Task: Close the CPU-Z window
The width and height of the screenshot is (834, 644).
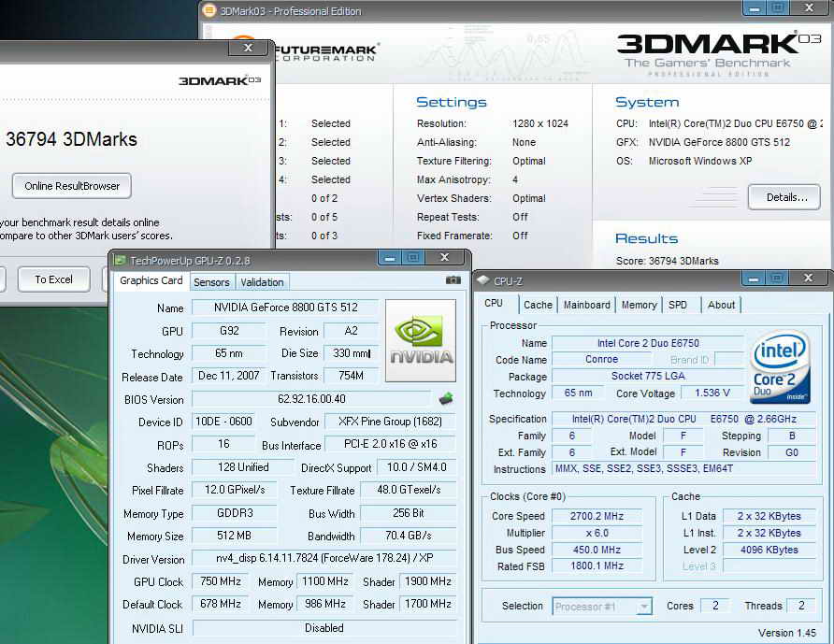Action: [x=809, y=278]
